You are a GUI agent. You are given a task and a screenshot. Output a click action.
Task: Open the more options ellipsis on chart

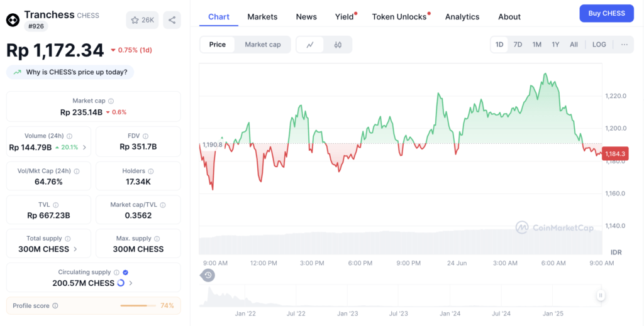point(625,45)
